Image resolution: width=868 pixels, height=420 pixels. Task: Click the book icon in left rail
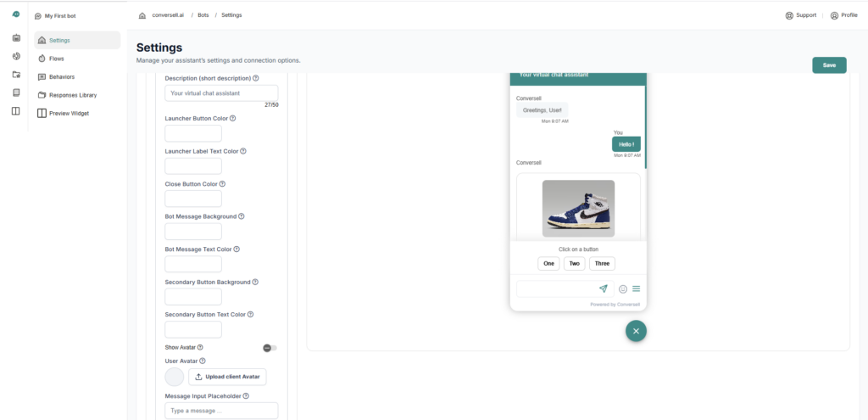pos(16,92)
